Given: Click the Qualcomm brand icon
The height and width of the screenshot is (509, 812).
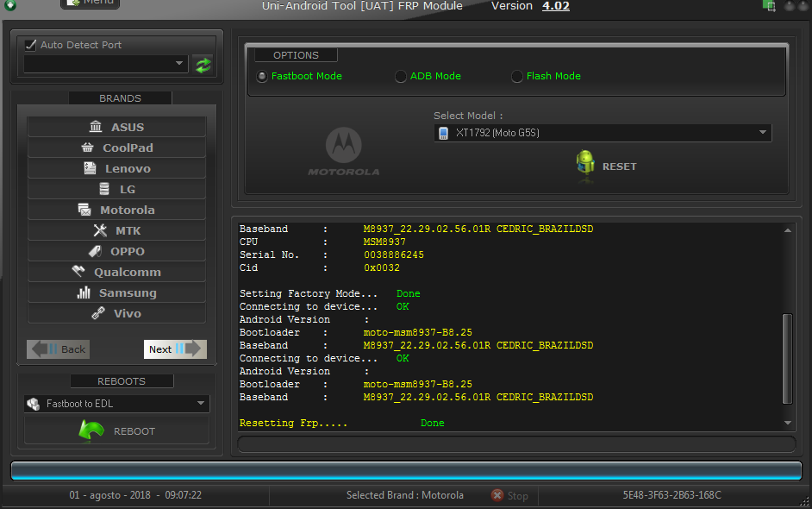Looking at the screenshot, I should click(78, 272).
